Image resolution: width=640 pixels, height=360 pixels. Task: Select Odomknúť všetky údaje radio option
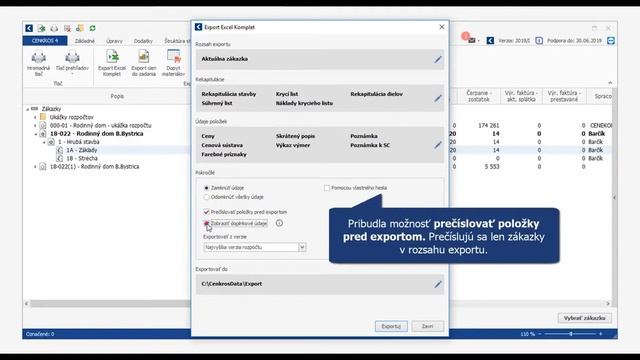coord(206,197)
